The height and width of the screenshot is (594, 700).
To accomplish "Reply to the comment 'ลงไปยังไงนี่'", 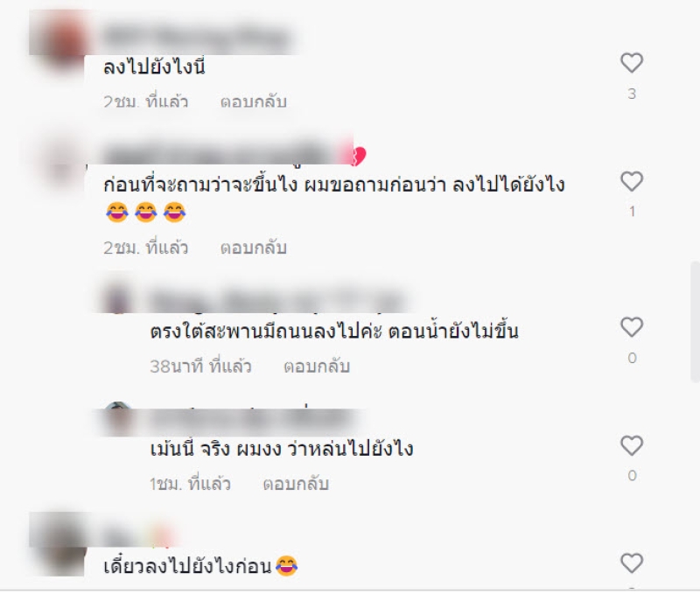I will coord(253,101).
